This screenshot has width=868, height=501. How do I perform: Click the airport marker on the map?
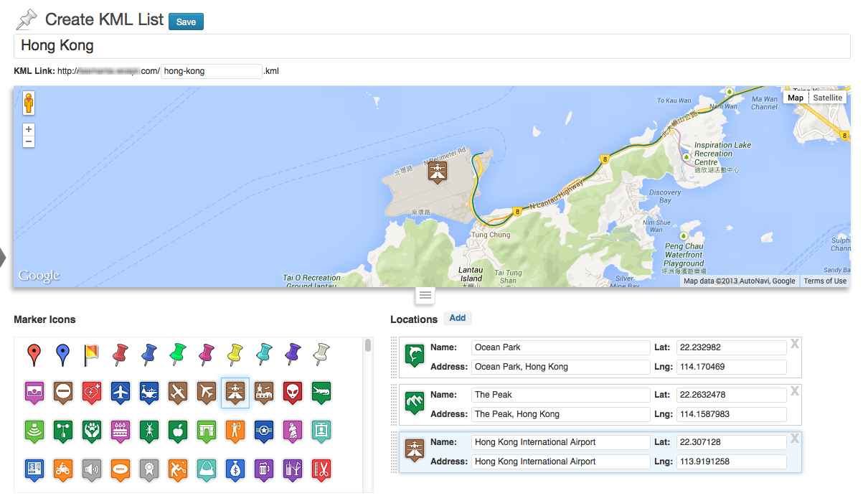click(x=437, y=172)
